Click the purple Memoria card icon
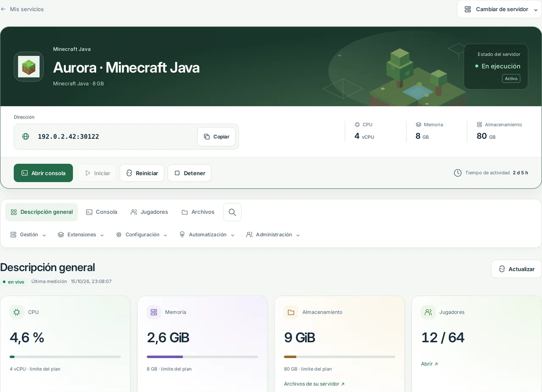This screenshot has width=542, height=392. pyautogui.click(x=154, y=312)
